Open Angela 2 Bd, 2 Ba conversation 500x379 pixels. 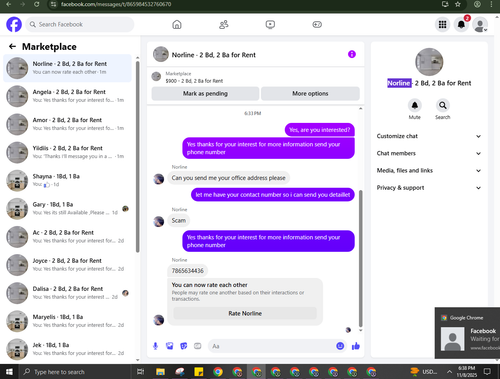(x=67, y=96)
